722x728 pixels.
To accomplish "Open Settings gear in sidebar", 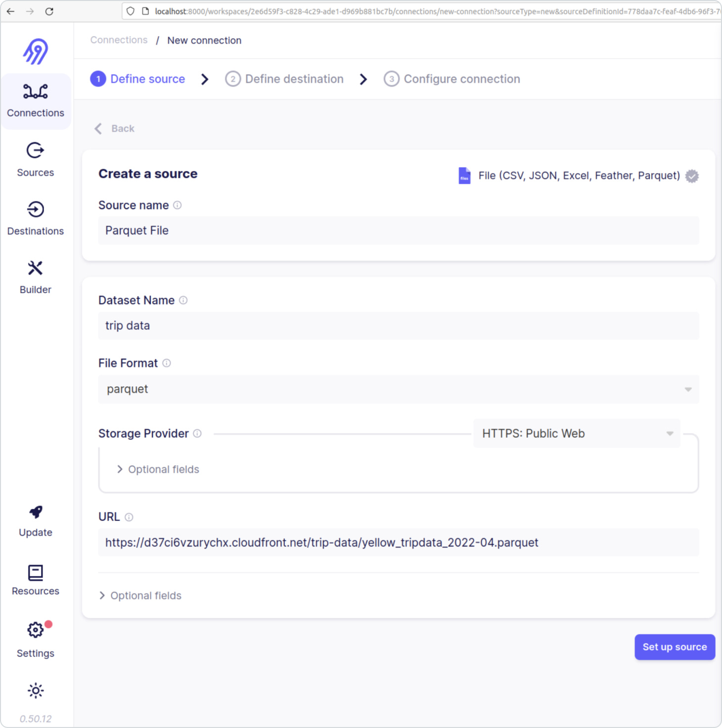I will pyautogui.click(x=35, y=630).
